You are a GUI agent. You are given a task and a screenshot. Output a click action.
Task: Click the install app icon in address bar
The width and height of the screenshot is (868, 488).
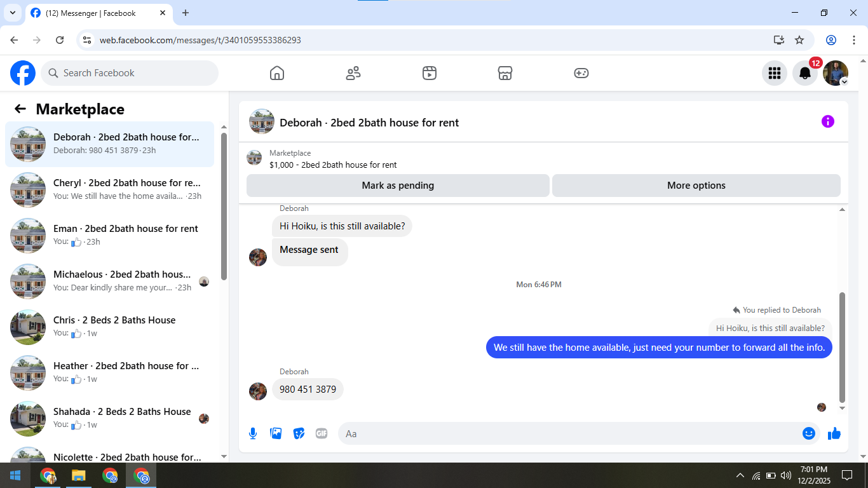[x=779, y=40]
